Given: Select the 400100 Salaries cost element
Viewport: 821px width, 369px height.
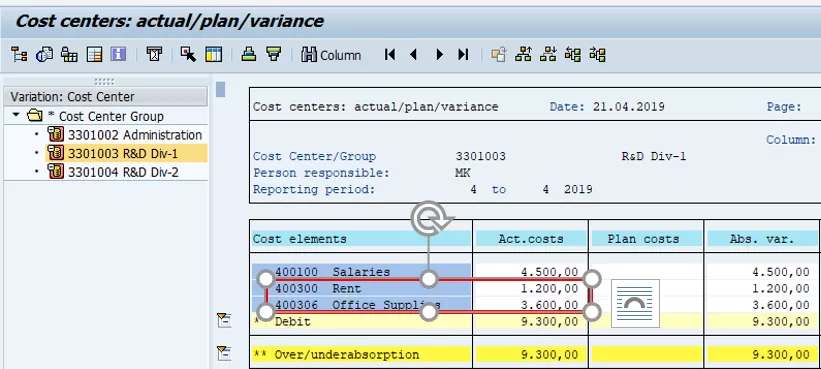Looking at the screenshot, I should pyautogui.click(x=361, y=272).
